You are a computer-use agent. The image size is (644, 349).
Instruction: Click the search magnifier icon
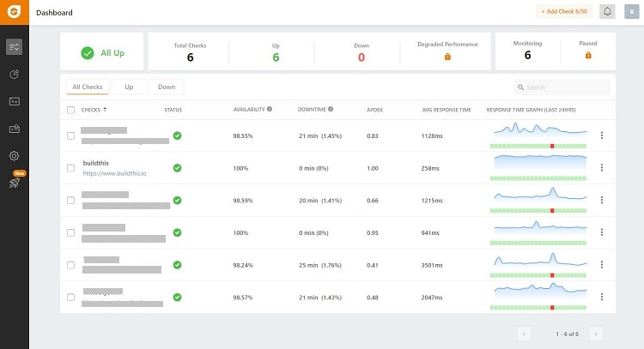pos(520,87)
